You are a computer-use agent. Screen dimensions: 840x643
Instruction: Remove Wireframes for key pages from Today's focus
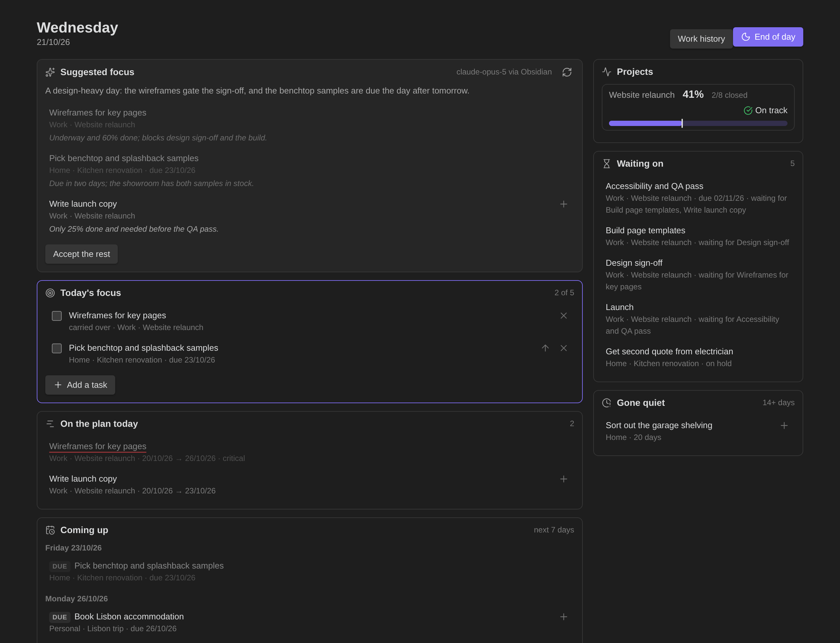click(x=564, y=315)
